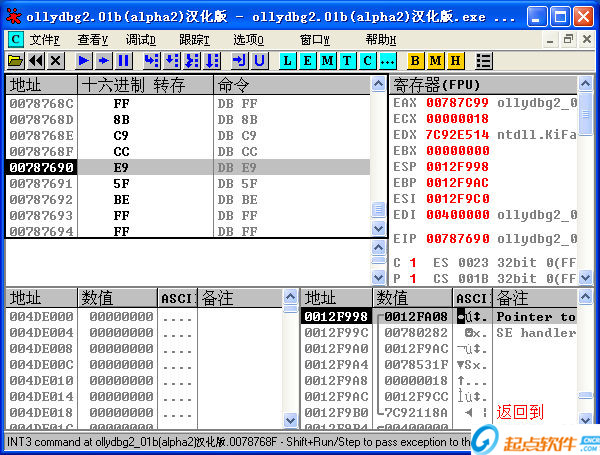600x455 pixels.
Task: Click up arrow of registers pane scrollbar
Action: coord(585,83)
